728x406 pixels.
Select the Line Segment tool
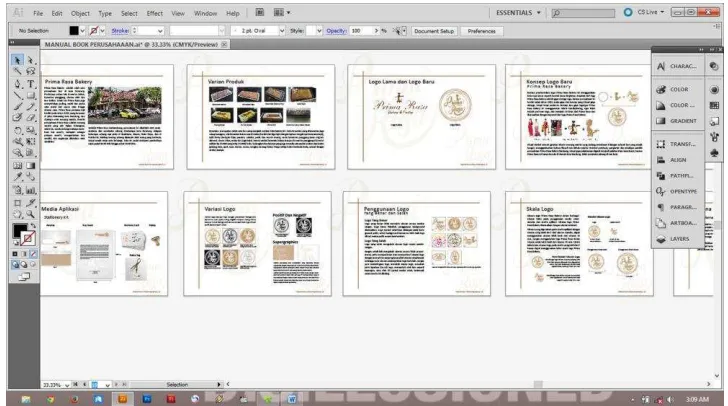tap(17, 95)
